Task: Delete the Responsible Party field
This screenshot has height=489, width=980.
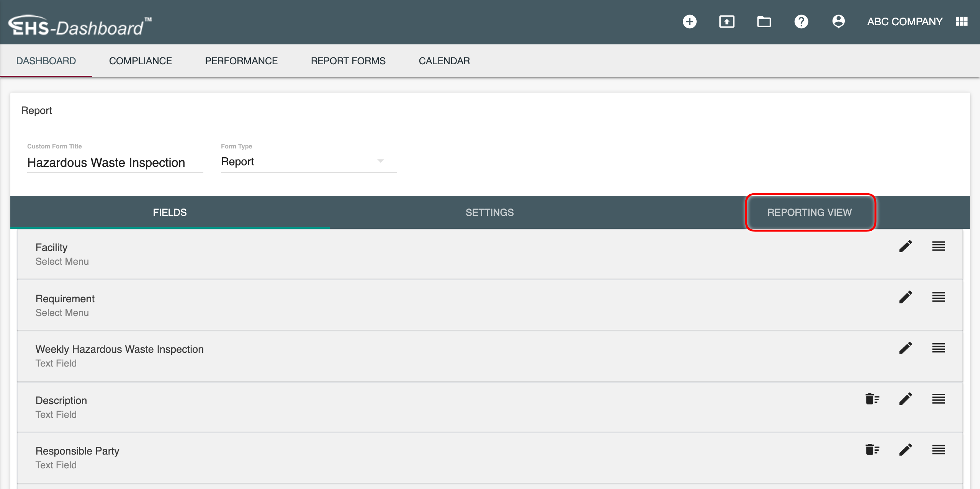Action: pyautogui.click(x=872, y=450)
